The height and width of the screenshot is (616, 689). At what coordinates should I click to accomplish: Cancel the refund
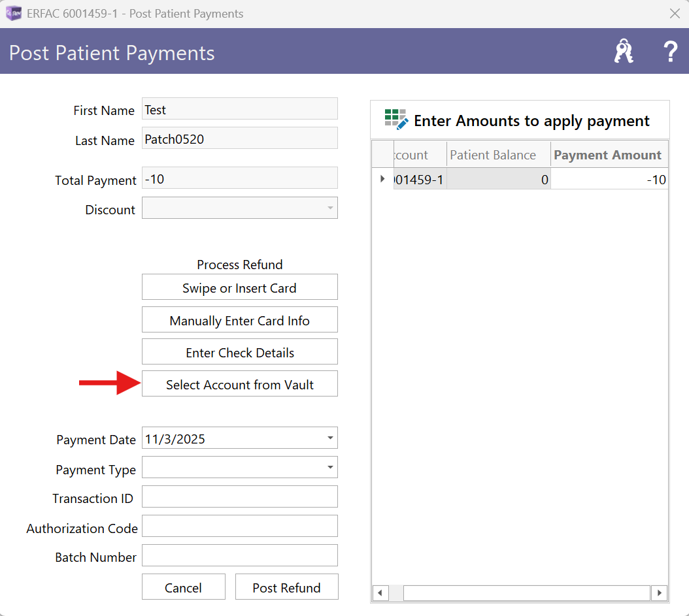click(x=183, y=587)
